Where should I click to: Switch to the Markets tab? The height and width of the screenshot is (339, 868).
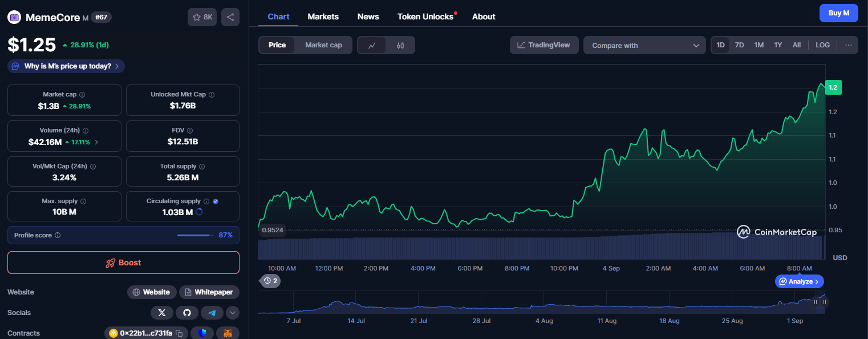pos(323,17)
